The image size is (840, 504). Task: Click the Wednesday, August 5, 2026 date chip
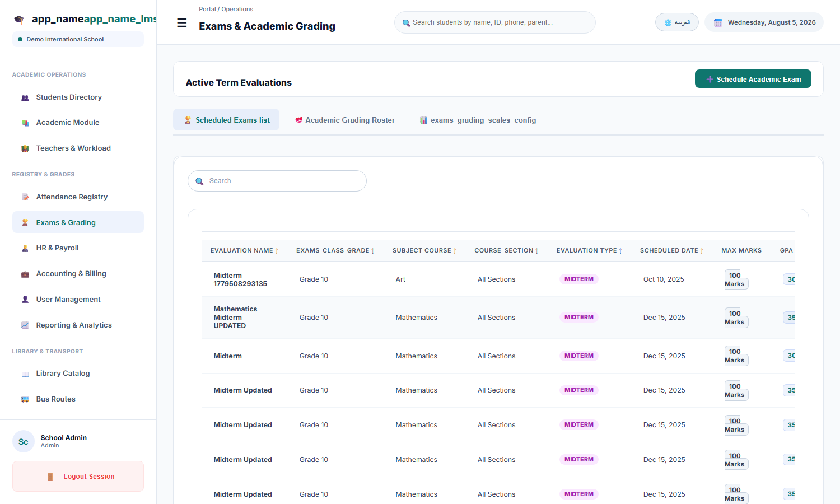[764, 22]
